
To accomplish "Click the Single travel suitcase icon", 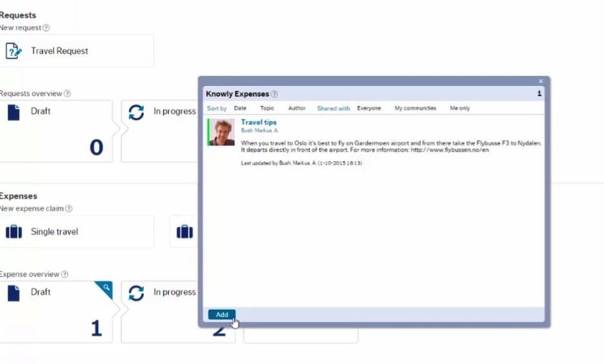I will [13, 232].
